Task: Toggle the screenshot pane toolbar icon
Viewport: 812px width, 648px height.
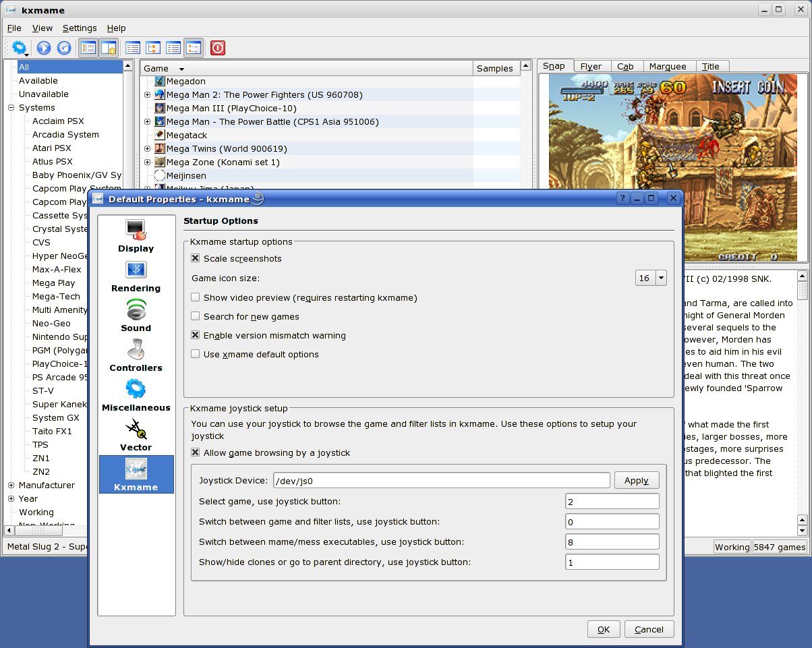Action: click(108, 48)
